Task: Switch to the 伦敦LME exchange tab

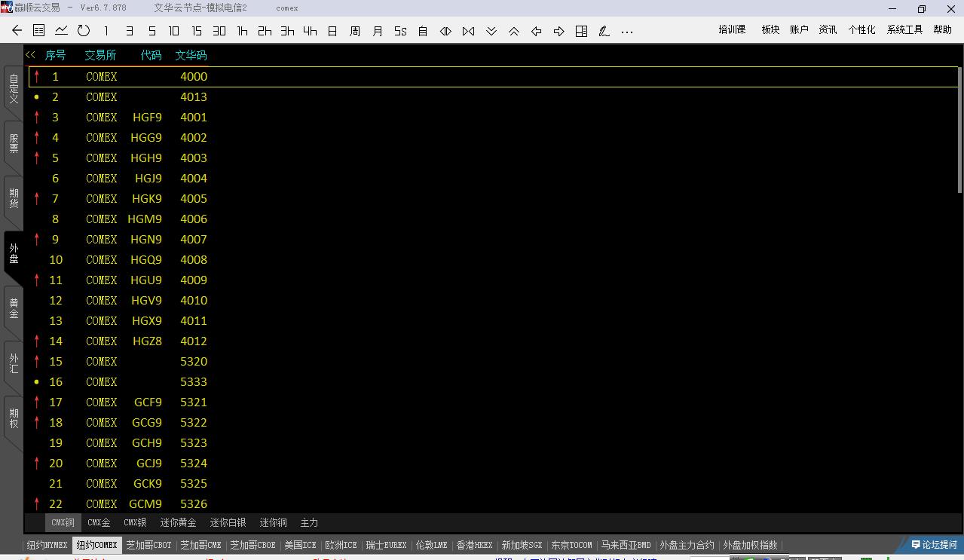Action: click(431, 545)
